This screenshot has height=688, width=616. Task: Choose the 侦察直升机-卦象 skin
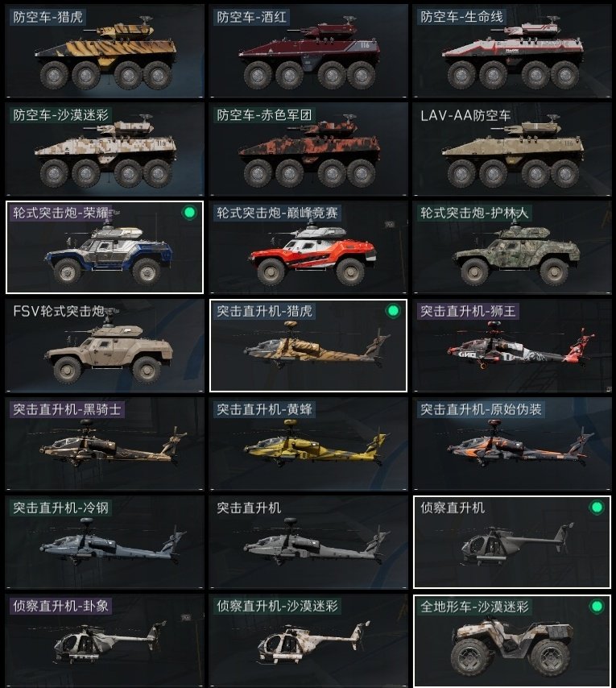coord(105,640)
